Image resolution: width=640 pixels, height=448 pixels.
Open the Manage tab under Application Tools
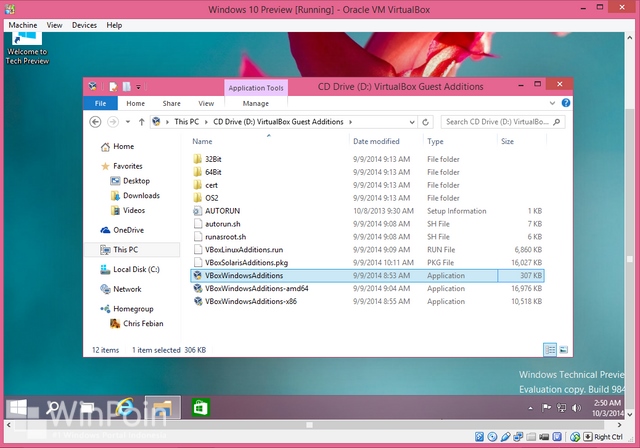click(x=256, y=103)
